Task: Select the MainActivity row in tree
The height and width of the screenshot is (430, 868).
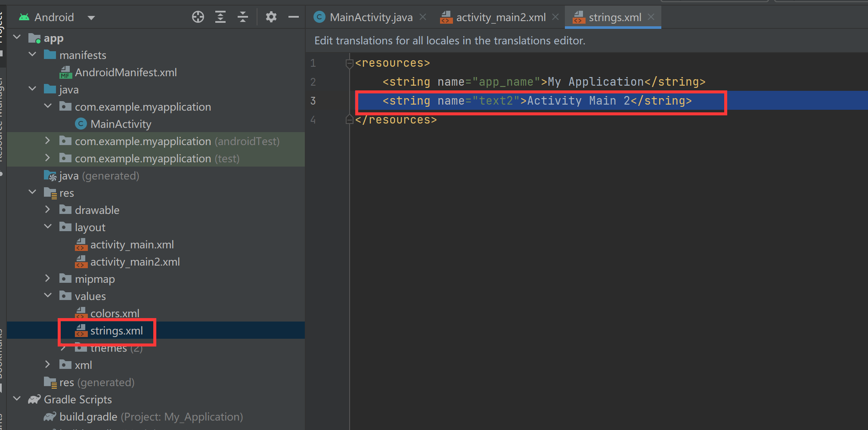Action: [156, 124]
